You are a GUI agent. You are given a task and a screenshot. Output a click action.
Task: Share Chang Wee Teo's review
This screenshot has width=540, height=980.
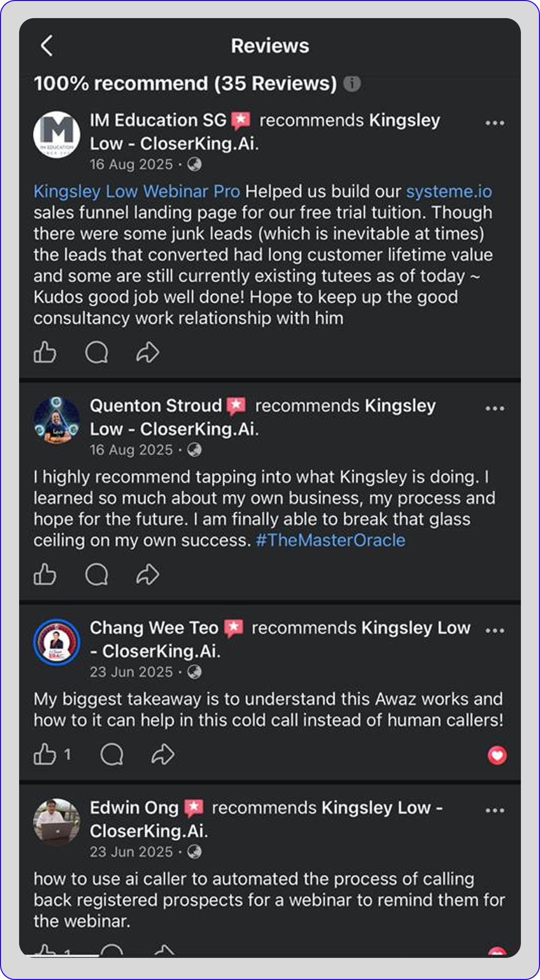tap(163, 755)
